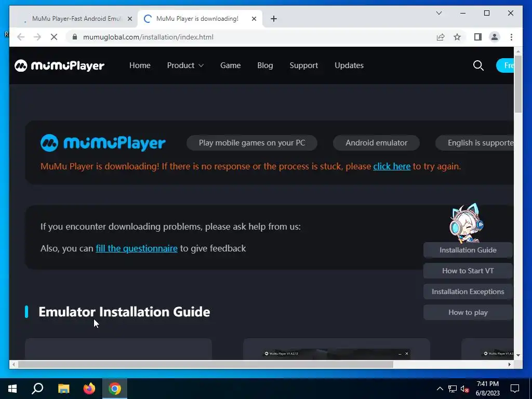This screenshot has height=399, width=532.
Task: Close the 'MuMu Player-Fast Android Emul' tab
Action: point(129,19)
